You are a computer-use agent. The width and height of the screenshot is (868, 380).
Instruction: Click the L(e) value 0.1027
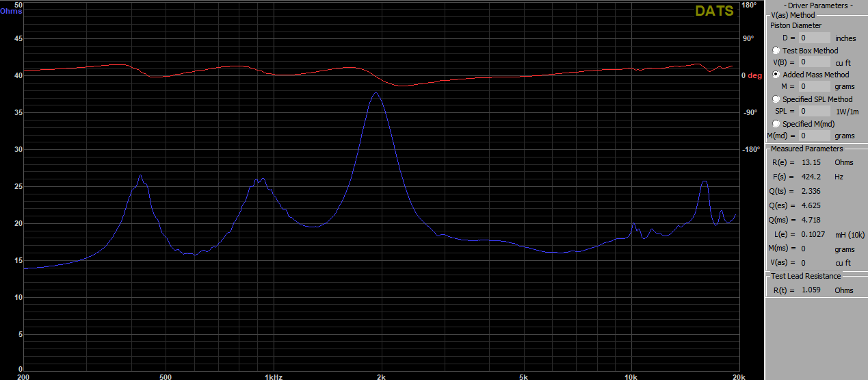(x=813, y=234)
